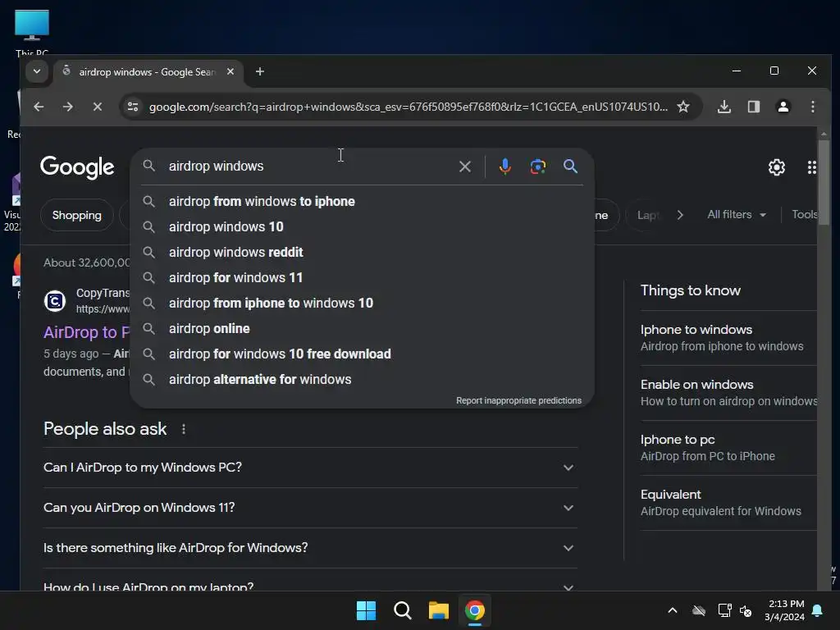Open Iphone to pc in Things to know
Screen dimensions: 840x630
(x=728, y=448)
